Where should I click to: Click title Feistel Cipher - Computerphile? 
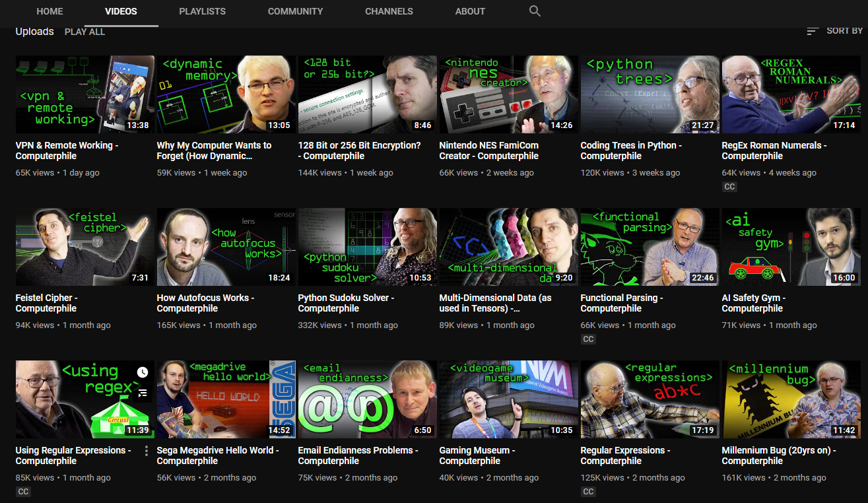47,303
